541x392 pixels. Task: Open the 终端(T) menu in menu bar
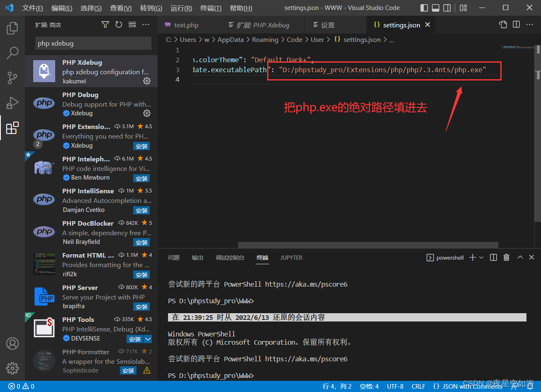click(x=211, y=8)
